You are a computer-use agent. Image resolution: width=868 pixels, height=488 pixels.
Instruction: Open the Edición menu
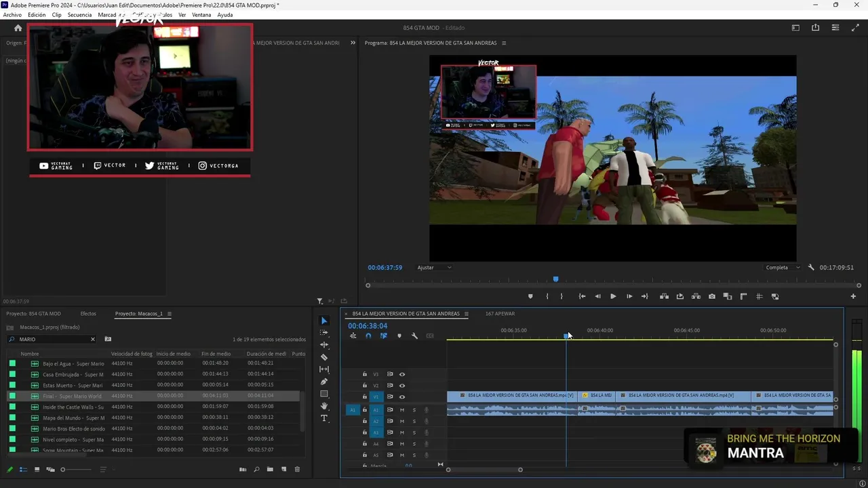coord(37,15)
